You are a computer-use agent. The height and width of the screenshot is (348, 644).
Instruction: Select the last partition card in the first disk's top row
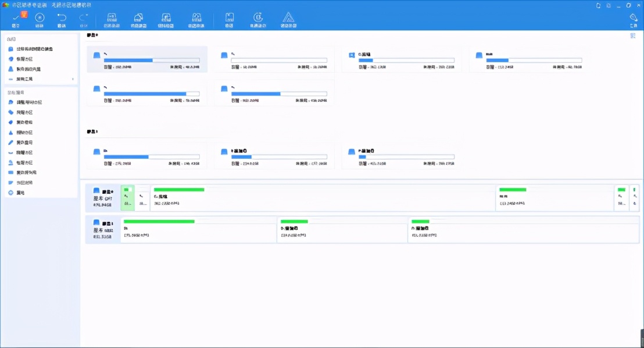click(529, 59)
